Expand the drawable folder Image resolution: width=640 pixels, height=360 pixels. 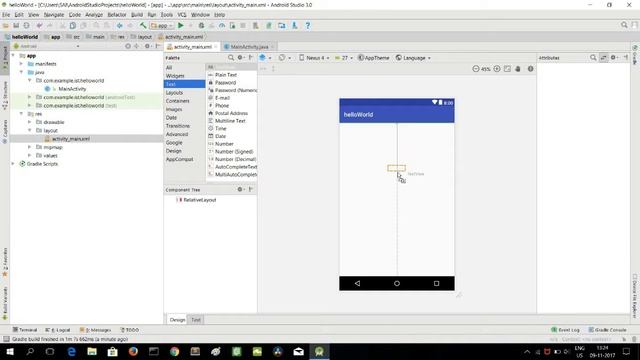pyautogui.click(x=30, y=122)
